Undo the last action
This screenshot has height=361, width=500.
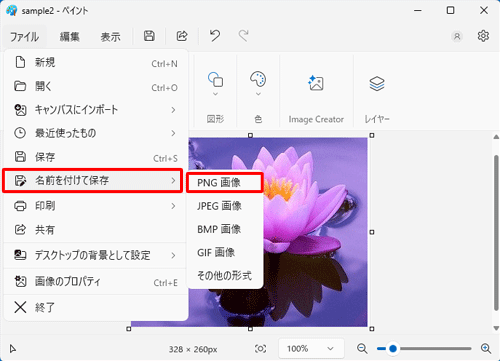point(215,36)
